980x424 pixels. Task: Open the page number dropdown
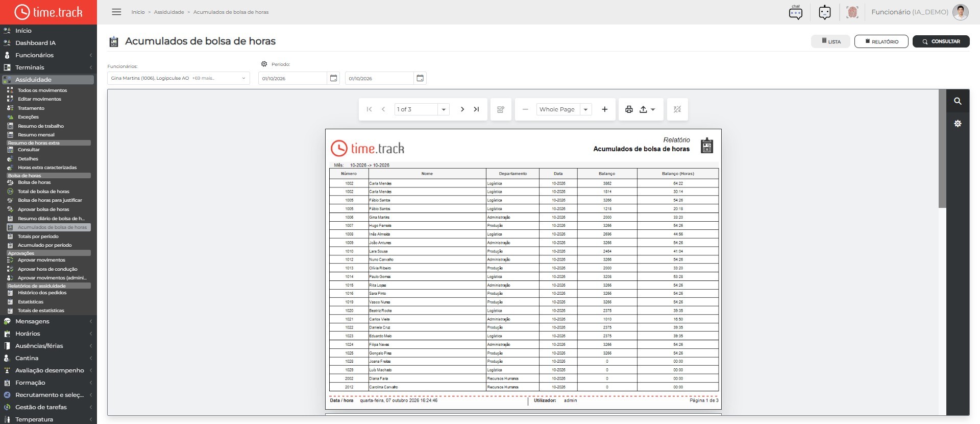pyautogui.click(x=444, y=109)
